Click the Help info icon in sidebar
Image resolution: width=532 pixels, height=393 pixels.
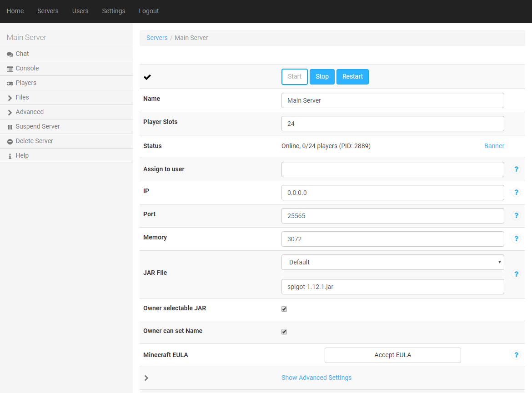tap(10, 156)
